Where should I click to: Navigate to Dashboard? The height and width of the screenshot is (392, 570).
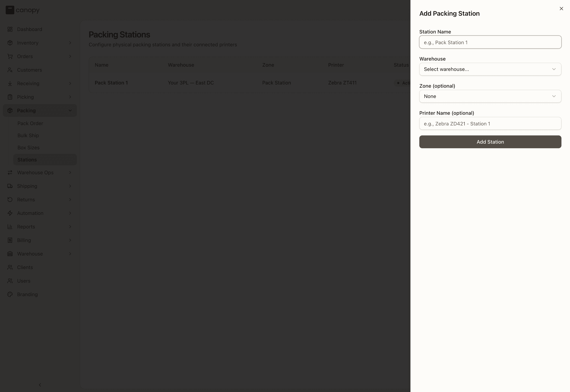40,29
